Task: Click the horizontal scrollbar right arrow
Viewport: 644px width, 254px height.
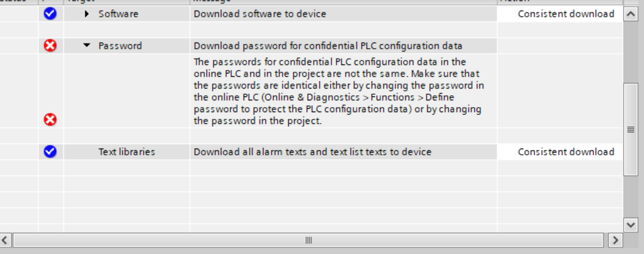Action: pyautogui.click(x=615, y=241)
